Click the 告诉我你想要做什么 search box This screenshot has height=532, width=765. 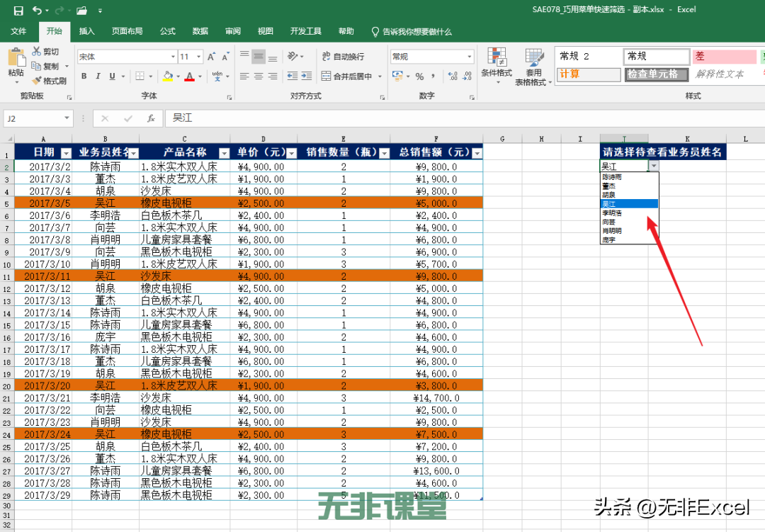coord(412,32)
